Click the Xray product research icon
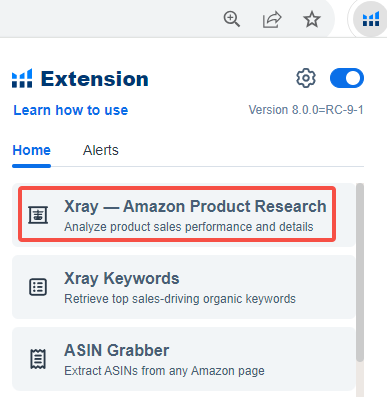 [x=38, y=215]
